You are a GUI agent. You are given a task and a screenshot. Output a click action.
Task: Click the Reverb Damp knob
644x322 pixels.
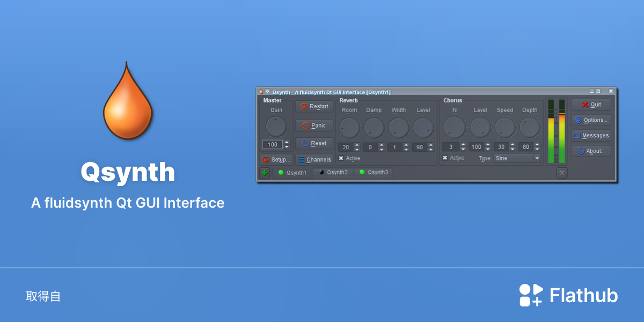(374, 128)
